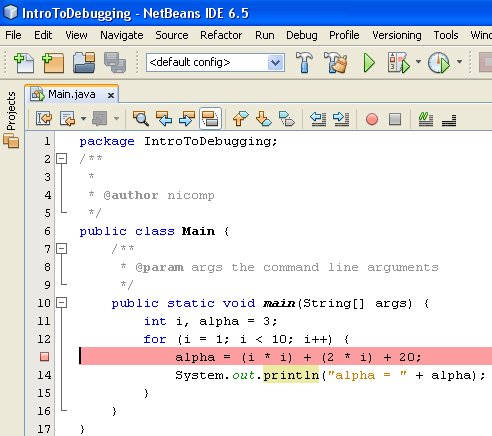Click the stacked windows icon below Projects
Image resolution: width=492 pixels, height=436 pixels.
point(11,141)
